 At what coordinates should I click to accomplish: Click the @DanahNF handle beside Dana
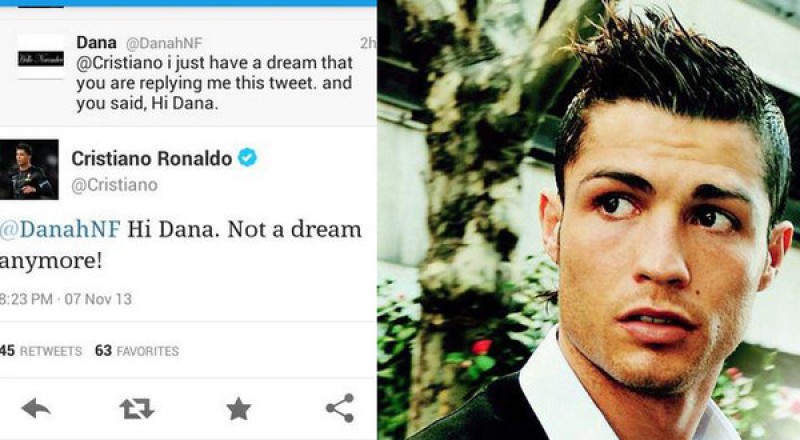164,43
